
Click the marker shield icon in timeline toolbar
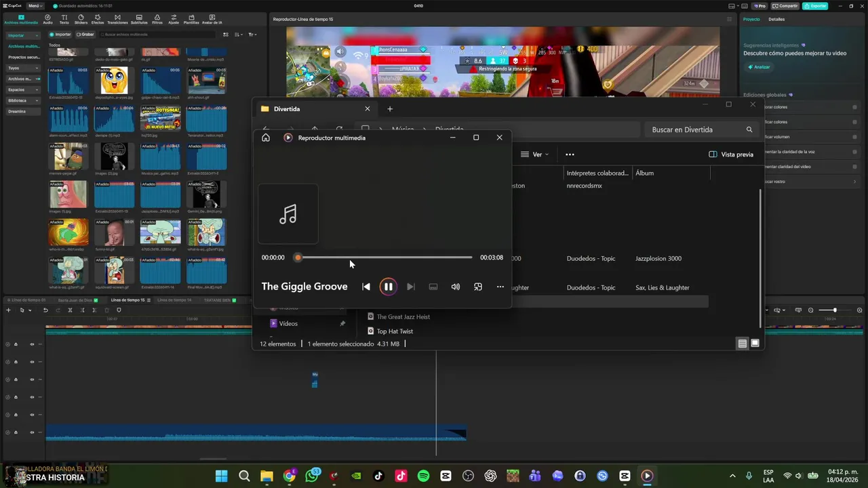[119, 310]
